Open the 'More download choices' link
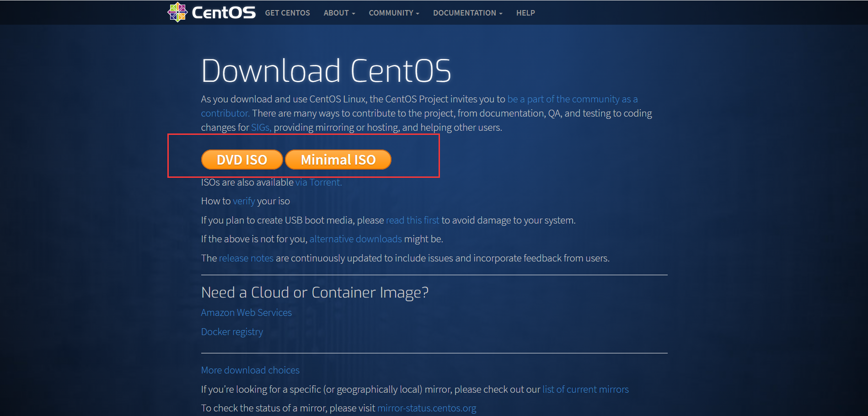 pos(250,370)
